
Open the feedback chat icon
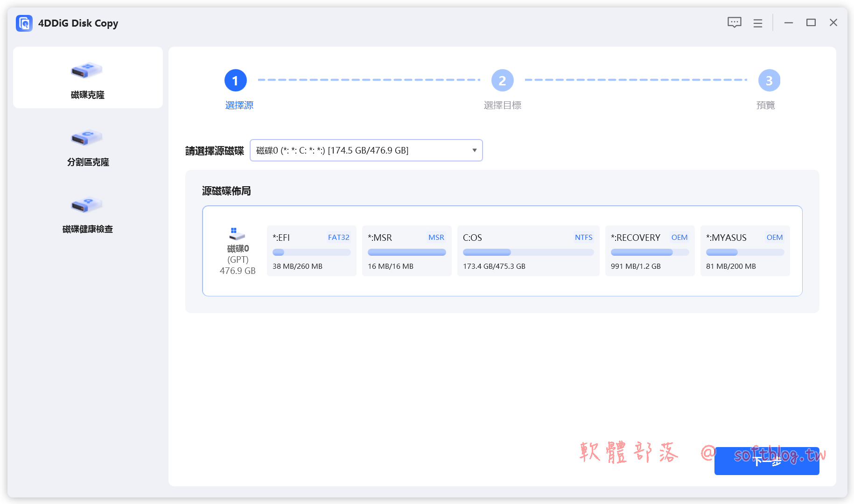click(x=735, y=22)
